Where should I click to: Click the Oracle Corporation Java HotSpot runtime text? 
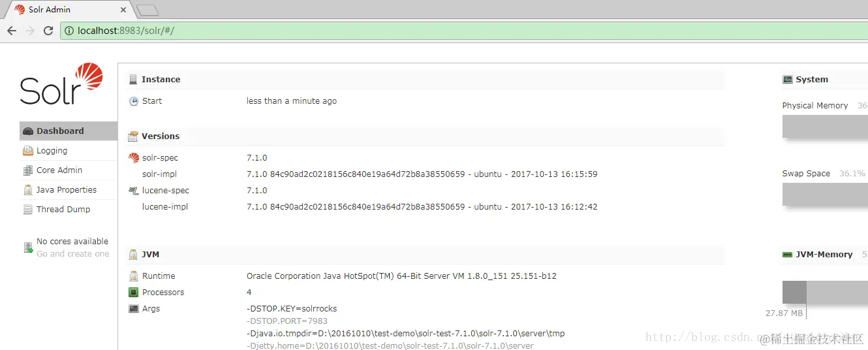point(401,276)
